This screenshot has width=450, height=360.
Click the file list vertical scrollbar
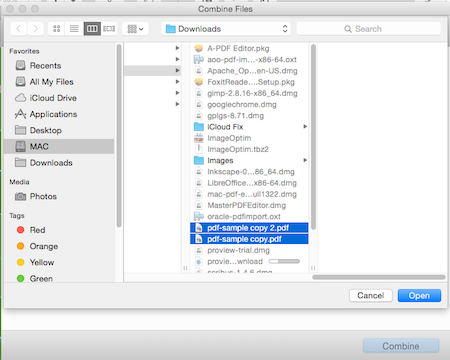(313, 137)
